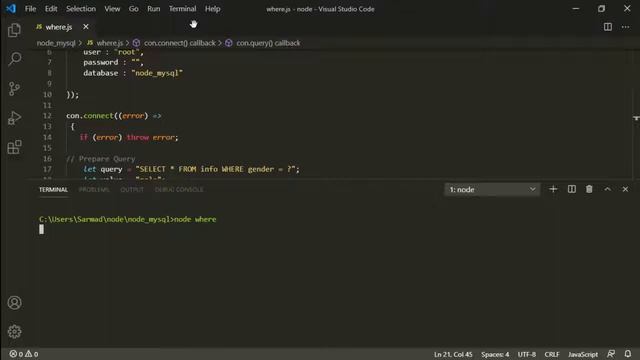
Task: Click the terminal input cursor line
Action: pyautogui.click(x=41, y=230)
